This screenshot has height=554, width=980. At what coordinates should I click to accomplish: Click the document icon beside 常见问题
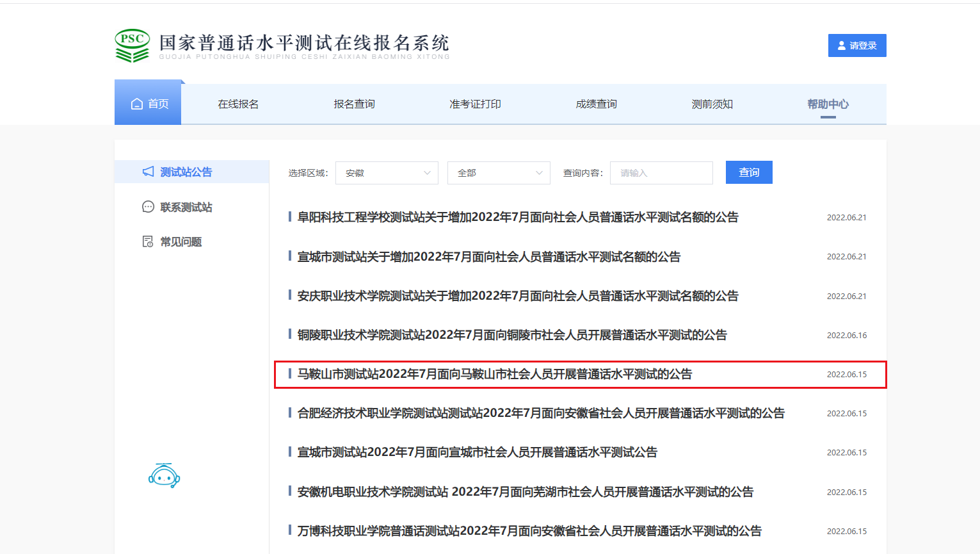[148, 241]
